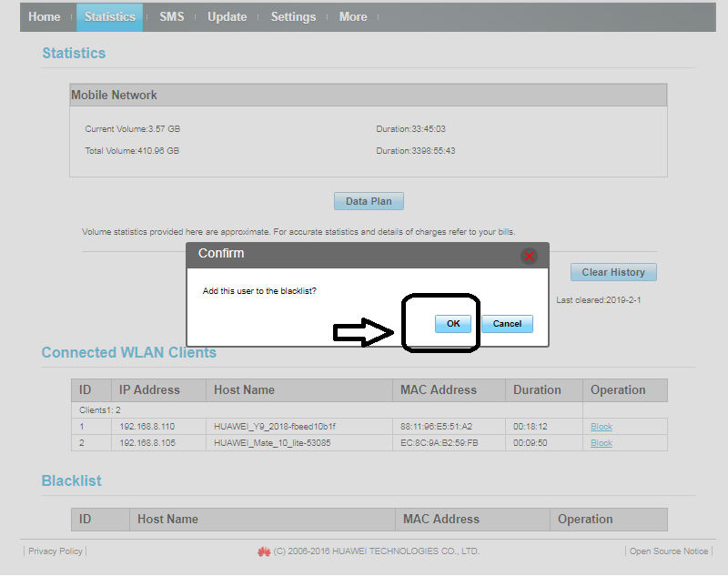The image size is (728, 576).
Task: Close the Confirm dialog with red X
Action: point(529,257)
